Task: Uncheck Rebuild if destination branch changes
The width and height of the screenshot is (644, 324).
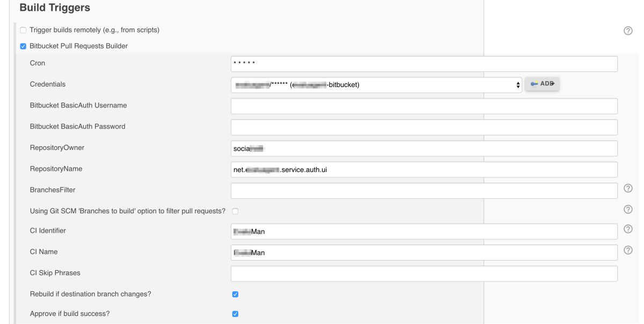Action: pos(235,294)
